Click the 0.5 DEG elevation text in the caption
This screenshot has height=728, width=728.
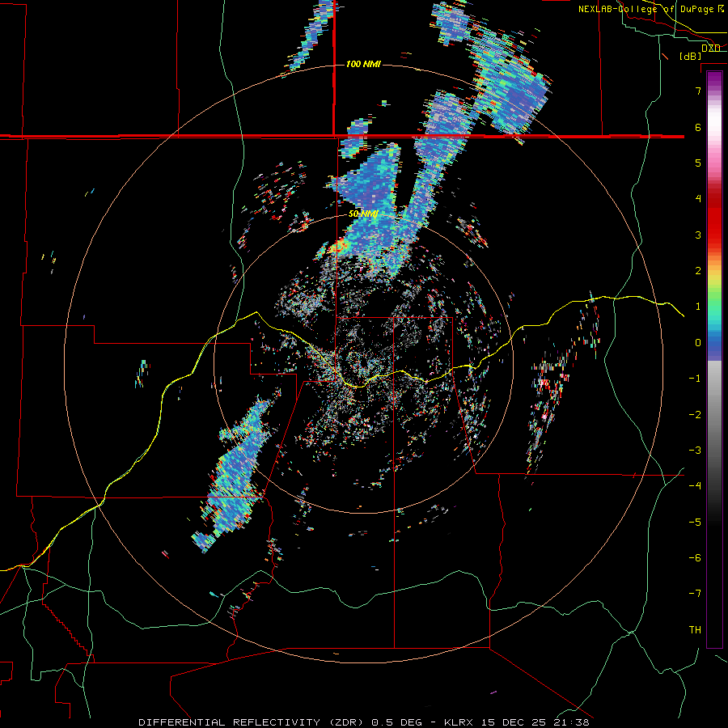click(x=397, y=722)
